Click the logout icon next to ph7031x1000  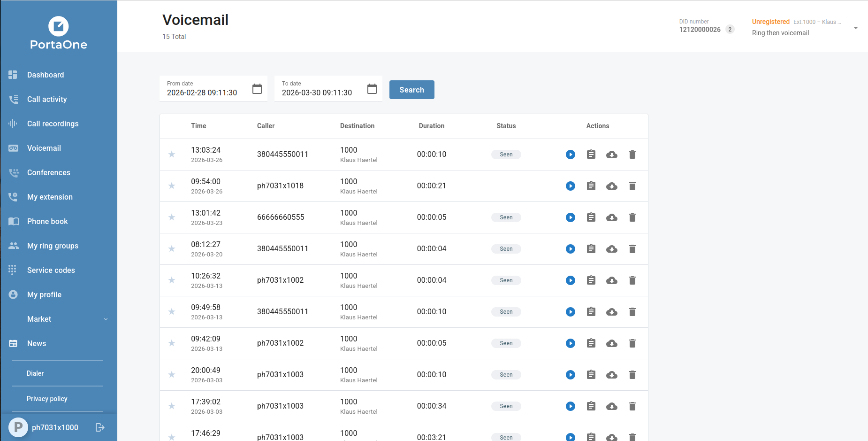point(100,427)
